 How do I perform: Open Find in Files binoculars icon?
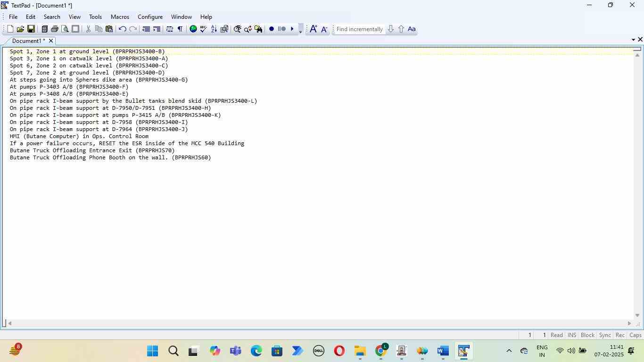tap(258, 29)
